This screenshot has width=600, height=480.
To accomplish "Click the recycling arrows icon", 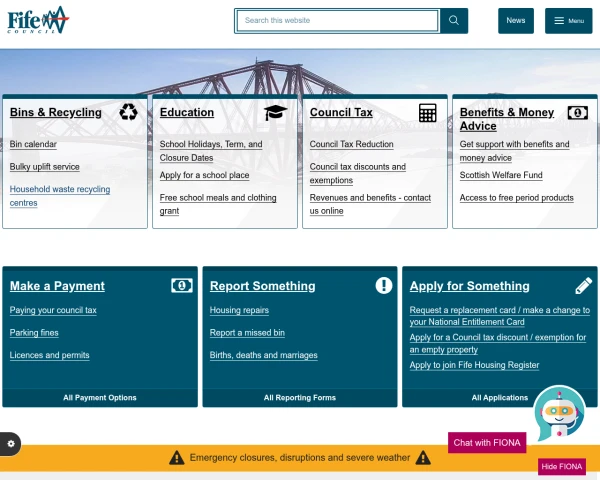I will coord(128,112).
